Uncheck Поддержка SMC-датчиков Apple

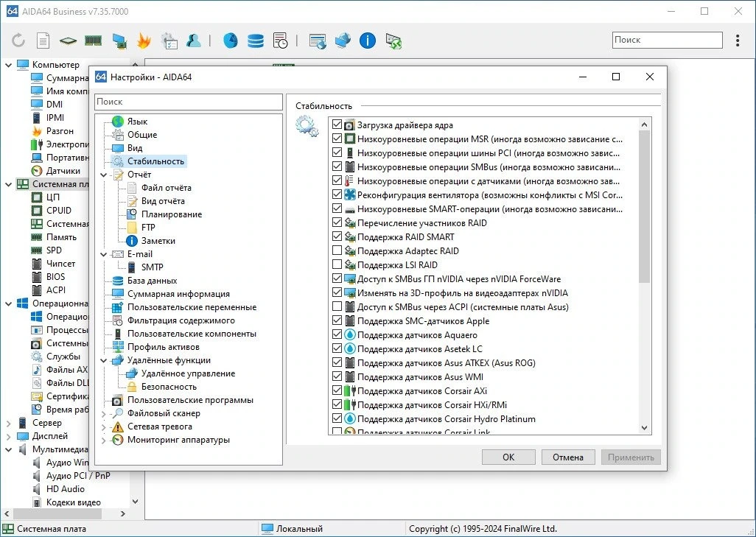coord(337,320)
